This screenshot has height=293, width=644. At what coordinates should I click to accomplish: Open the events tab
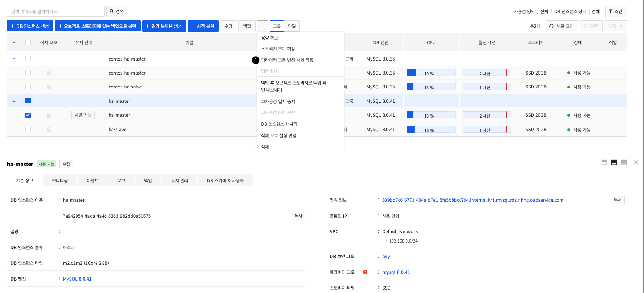[92, 180]
